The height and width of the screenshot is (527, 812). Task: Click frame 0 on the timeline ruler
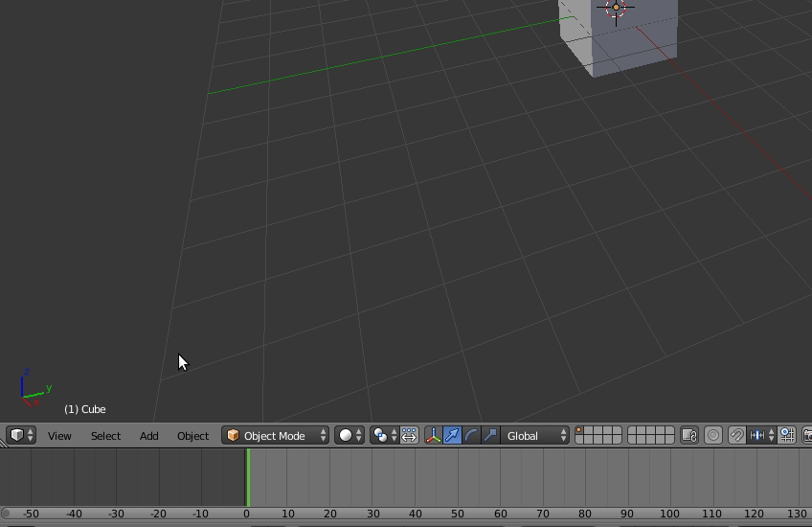tap(246, 514)
